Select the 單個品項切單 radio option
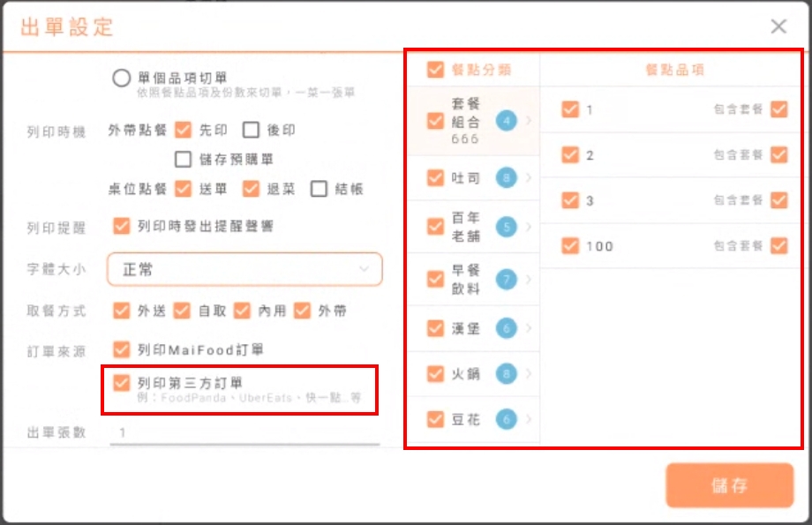812x525 pixels. coord(122,79)
